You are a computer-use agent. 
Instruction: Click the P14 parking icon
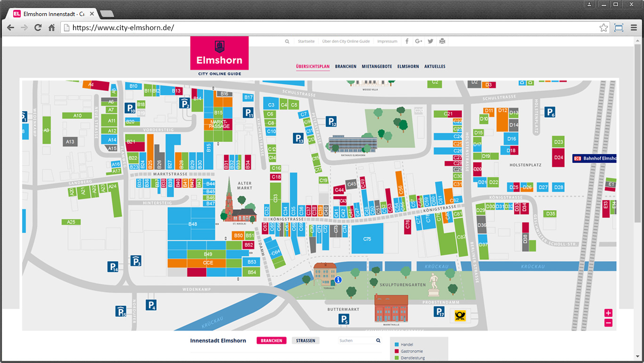click(113, 267)
